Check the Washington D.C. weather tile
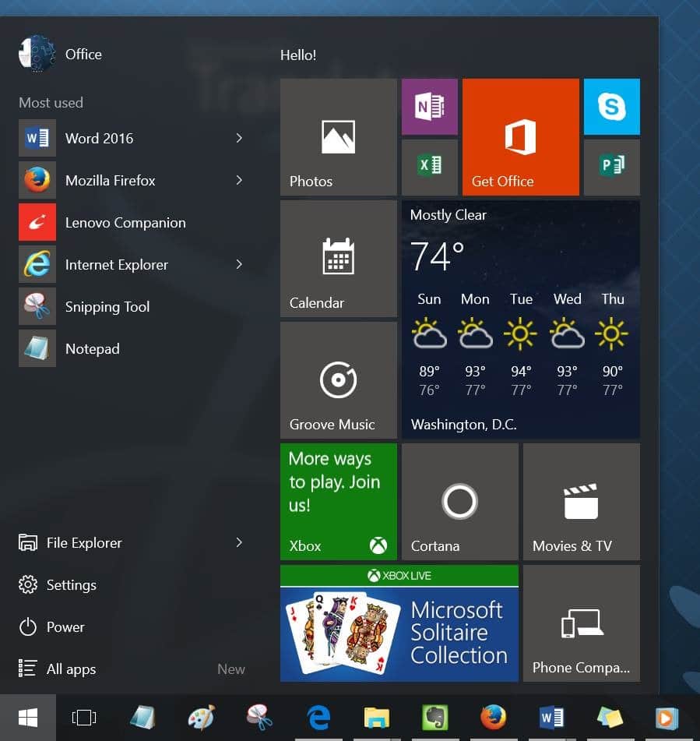The width and height of the screenshot is (700, 741). click(520, 319)
